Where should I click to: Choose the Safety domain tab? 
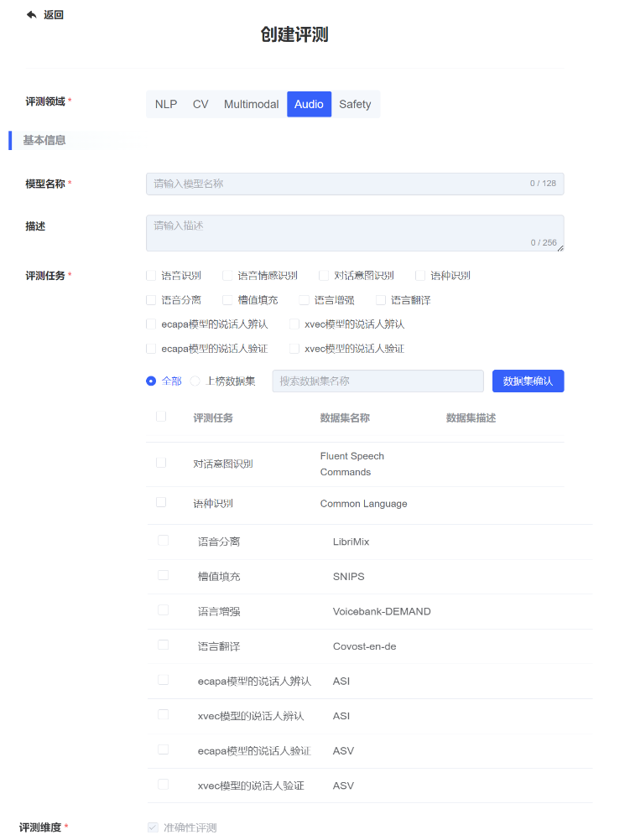355,104
